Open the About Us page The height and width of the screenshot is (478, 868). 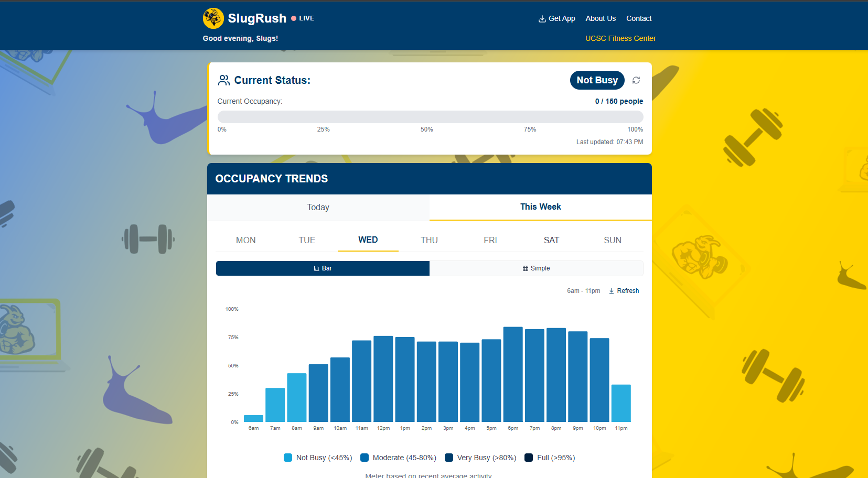pos(601,18)
